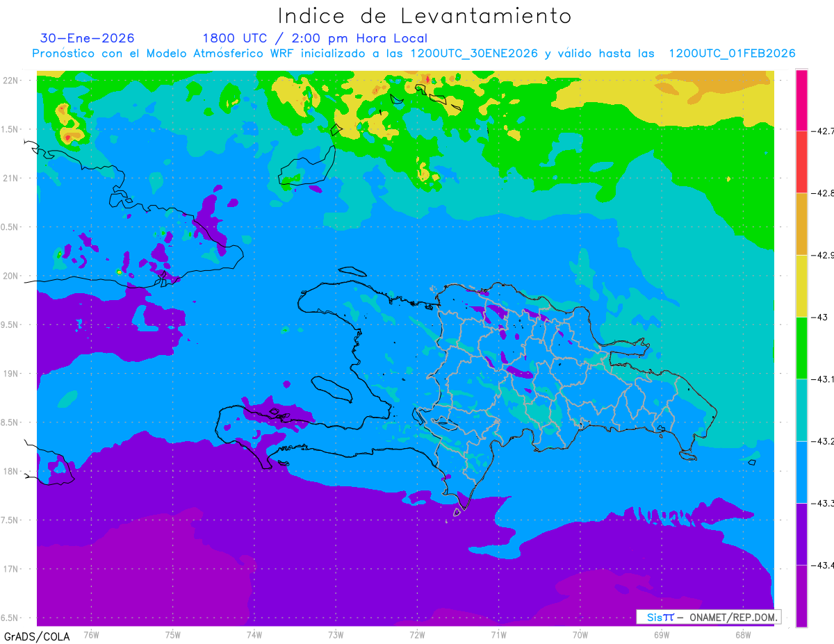Image resolution: width=834 pixels, height=644 pixels.
Task: Select the violet swatch below -43.4
Action: point(801,596)
